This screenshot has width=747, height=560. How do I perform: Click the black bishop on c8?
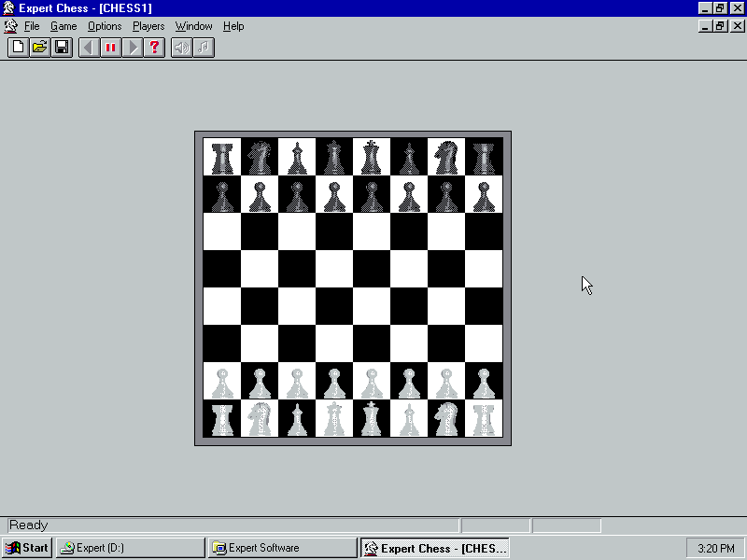pos(297,157)
